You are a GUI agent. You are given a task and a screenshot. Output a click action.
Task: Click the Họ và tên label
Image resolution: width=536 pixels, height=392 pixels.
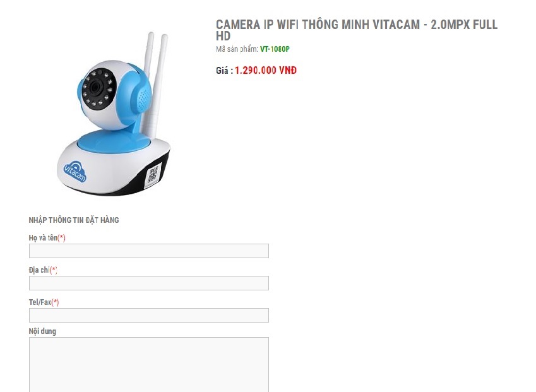click(x=43, y=238)
